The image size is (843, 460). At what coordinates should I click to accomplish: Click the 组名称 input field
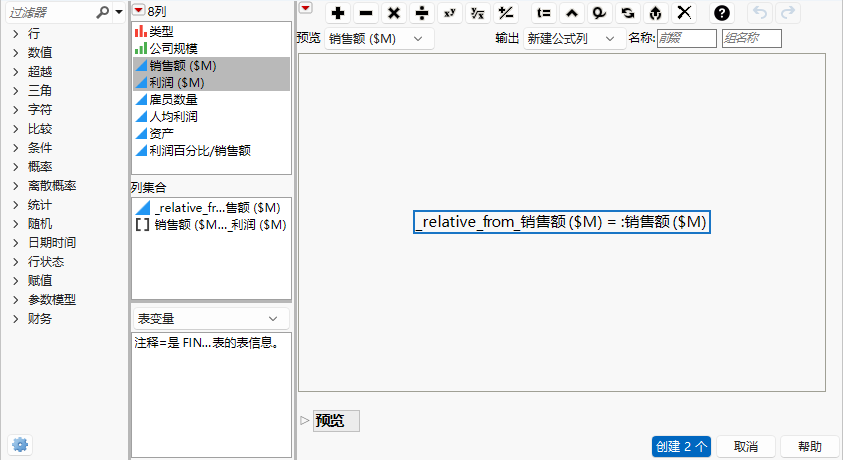[752, 38]
